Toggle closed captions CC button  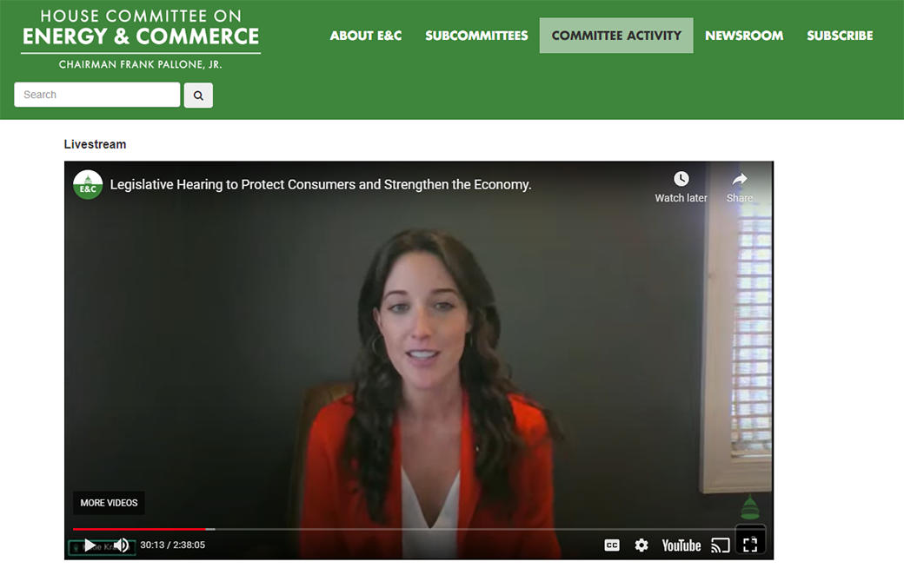pyautogui.click(x=612, y=545)
